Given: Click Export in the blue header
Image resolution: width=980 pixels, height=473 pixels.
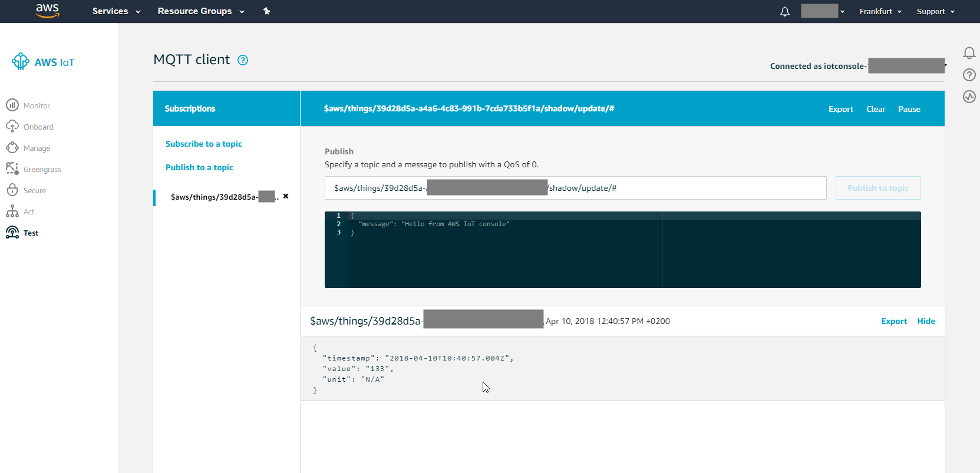Looking at the screenshot, I should 841,109.
